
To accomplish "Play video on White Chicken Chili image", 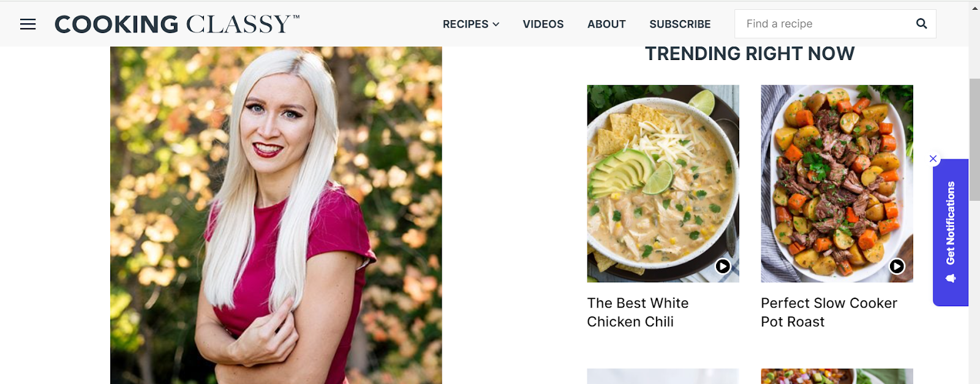I will pyautogui.click(x=723, y=266).
